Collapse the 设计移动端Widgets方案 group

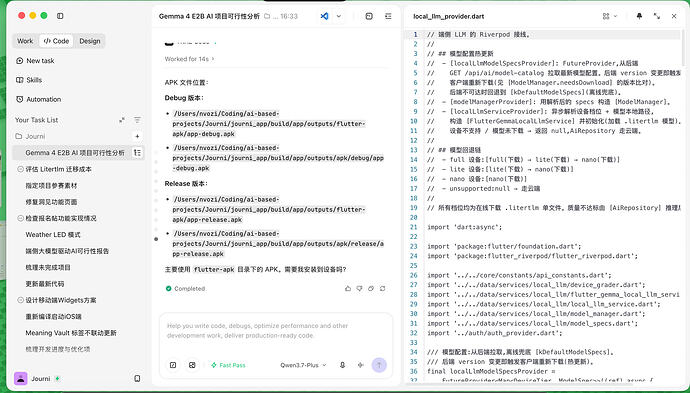[20, 300]
